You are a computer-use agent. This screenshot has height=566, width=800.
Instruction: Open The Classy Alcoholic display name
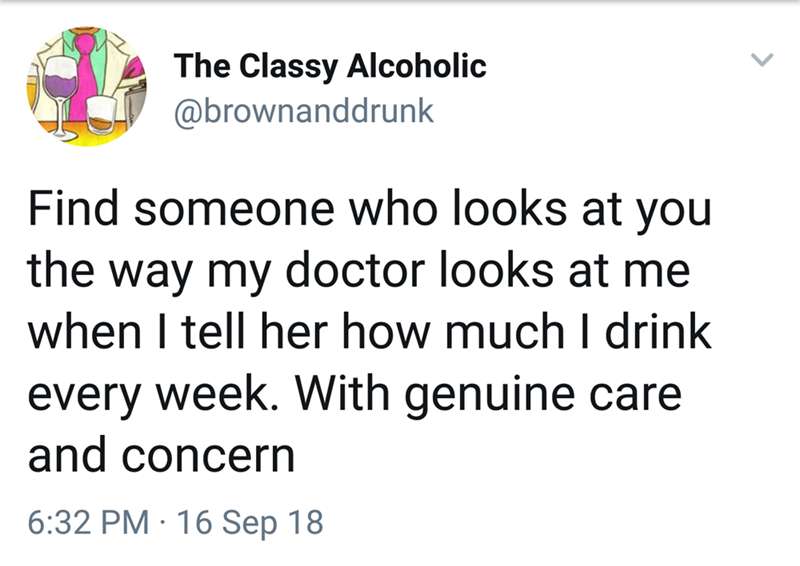click(330, 66)
